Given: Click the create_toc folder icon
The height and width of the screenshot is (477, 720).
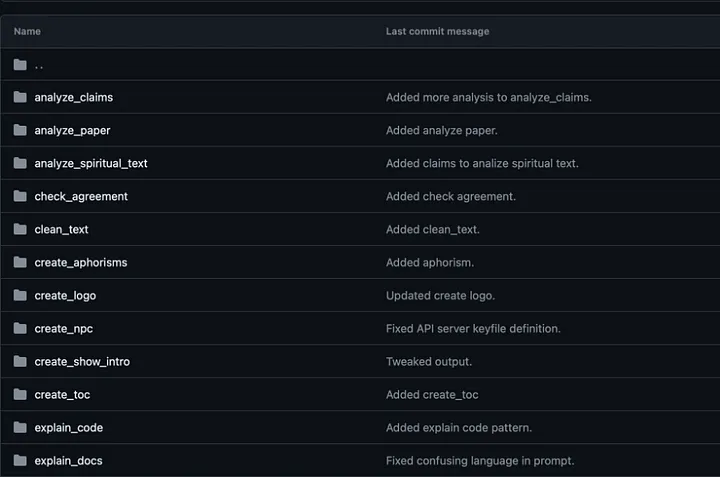Looking at the screenshot, I should pos(20,394).
